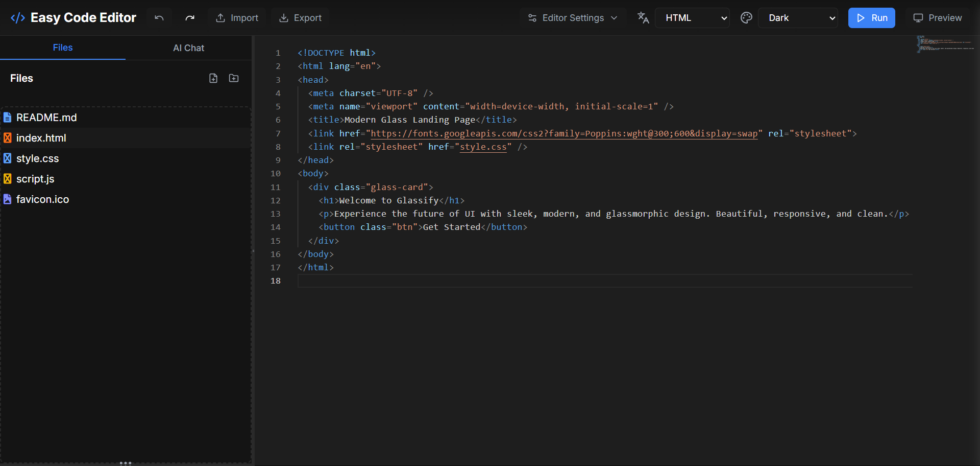Run the code

(x=871, y=18)
